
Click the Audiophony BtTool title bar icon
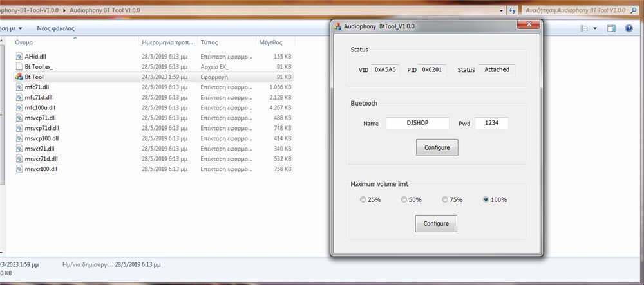click(x=337, y=26)
